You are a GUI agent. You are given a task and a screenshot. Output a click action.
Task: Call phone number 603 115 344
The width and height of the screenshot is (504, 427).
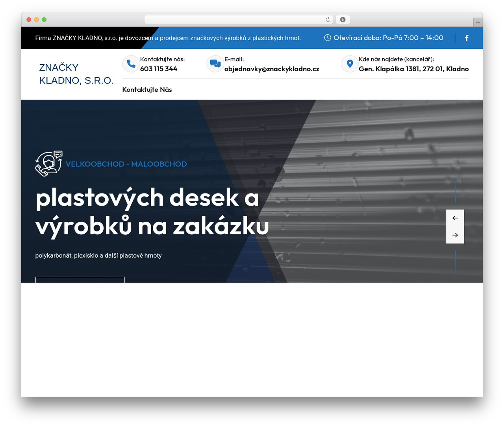click(x=159, y=69)
